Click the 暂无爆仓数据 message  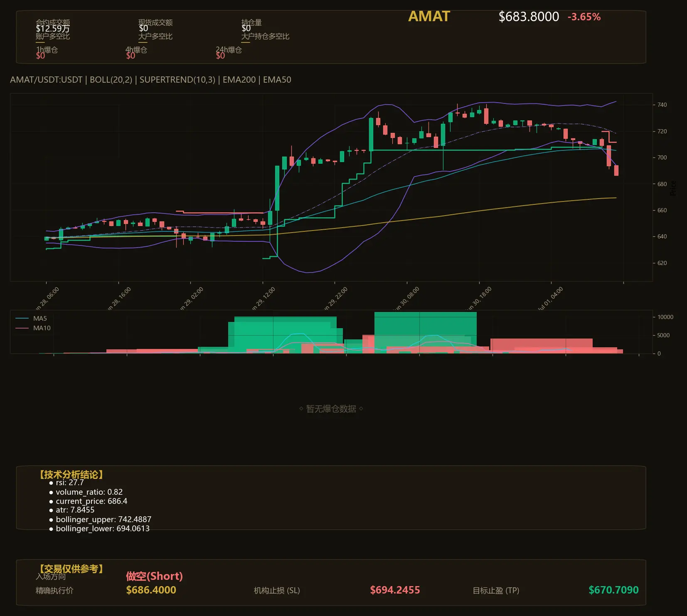(331, 409)
